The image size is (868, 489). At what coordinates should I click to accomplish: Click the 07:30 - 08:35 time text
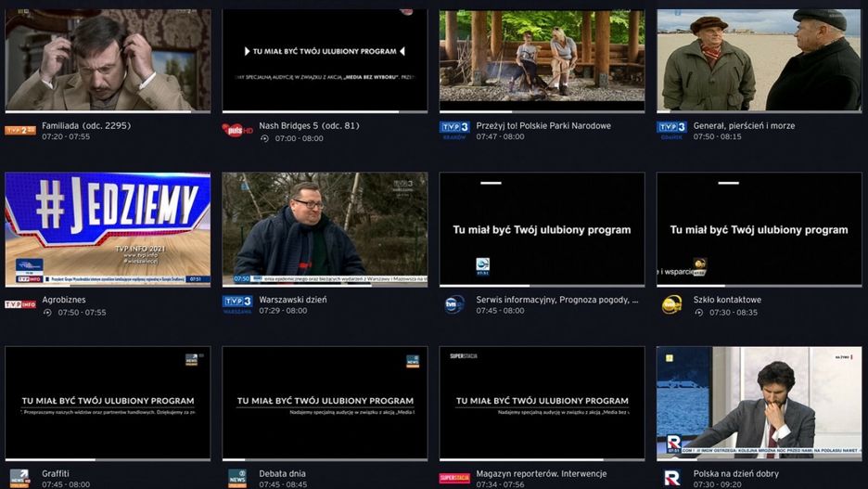click(x=734, y=313)
